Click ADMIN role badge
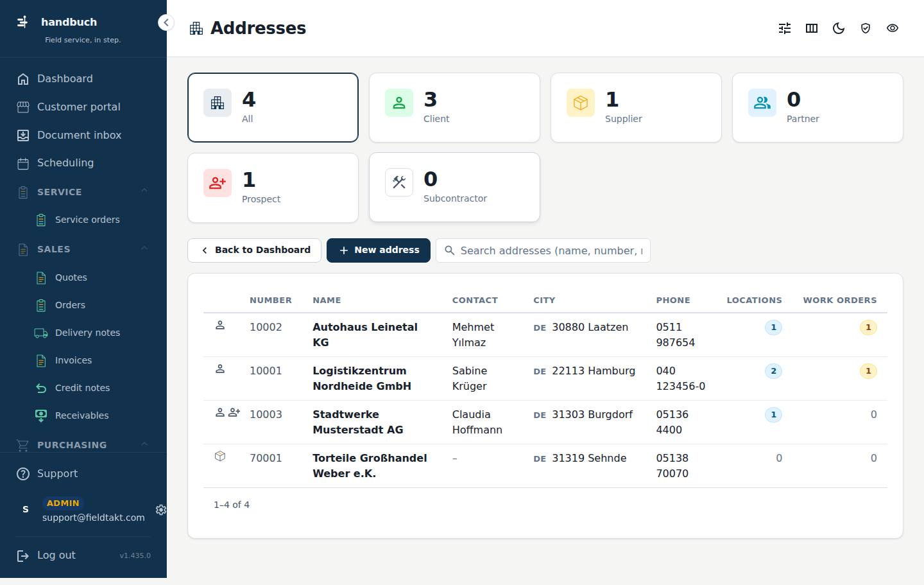This screenshot has width=924, height=585. click(63, 503)
